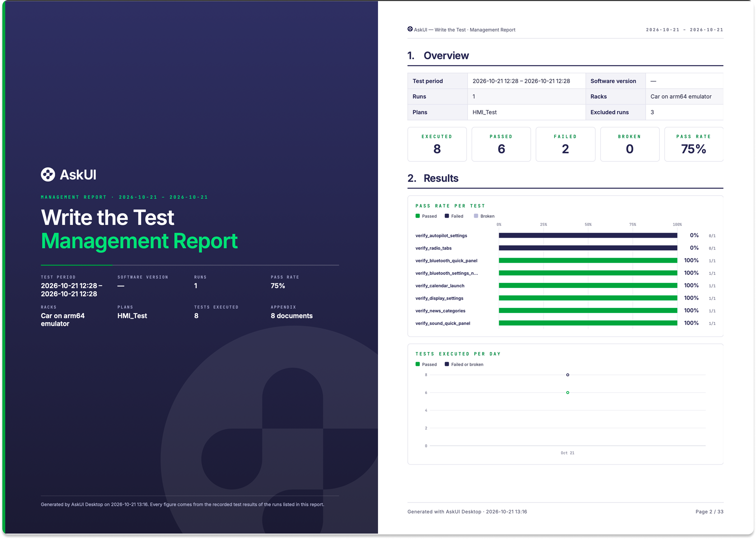
Task: Click the '100%' value for verify_display_settings
Action: 691,298
